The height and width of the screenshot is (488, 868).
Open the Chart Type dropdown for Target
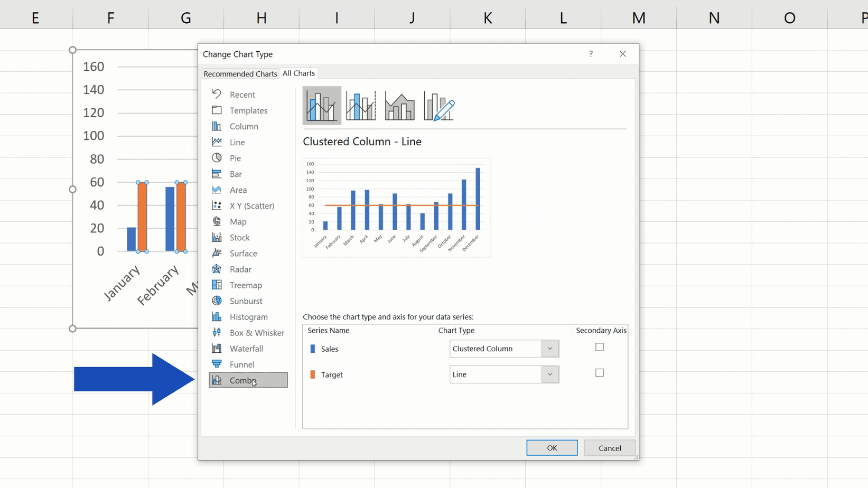pyautogui.click(x=549, y=374)
